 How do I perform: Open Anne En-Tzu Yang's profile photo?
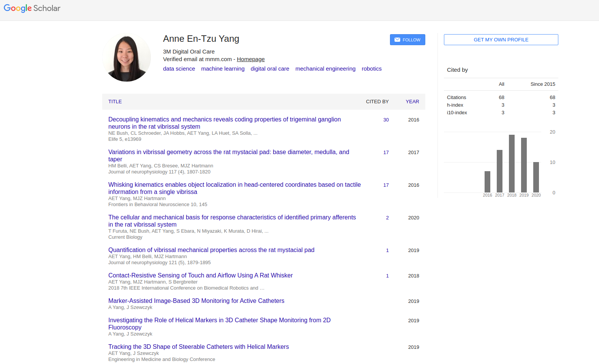click(x=127, y=57)
